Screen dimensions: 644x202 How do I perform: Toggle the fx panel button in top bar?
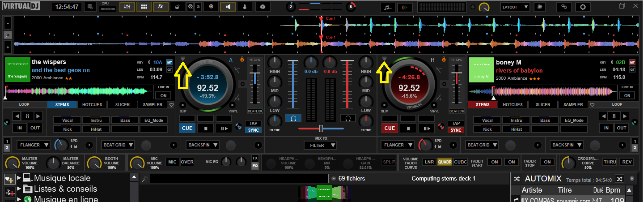(x=160, y=7)
